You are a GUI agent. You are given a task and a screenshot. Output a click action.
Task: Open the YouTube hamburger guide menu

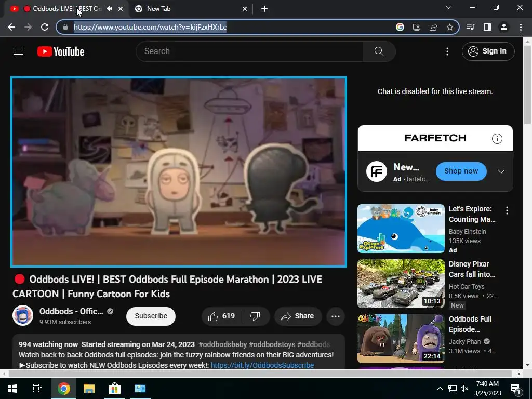19,51
